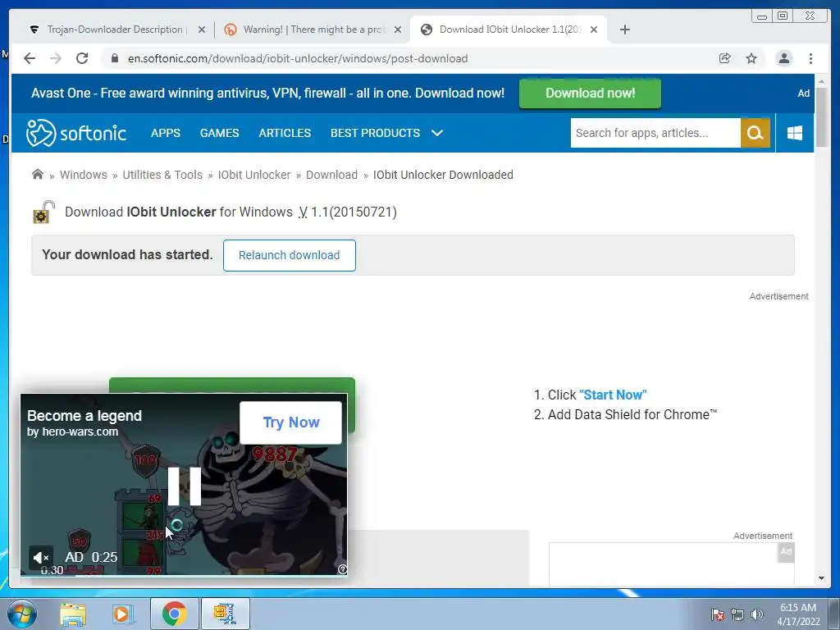Click the padlock site info icon
840x630 pixels.
[114, 58]
